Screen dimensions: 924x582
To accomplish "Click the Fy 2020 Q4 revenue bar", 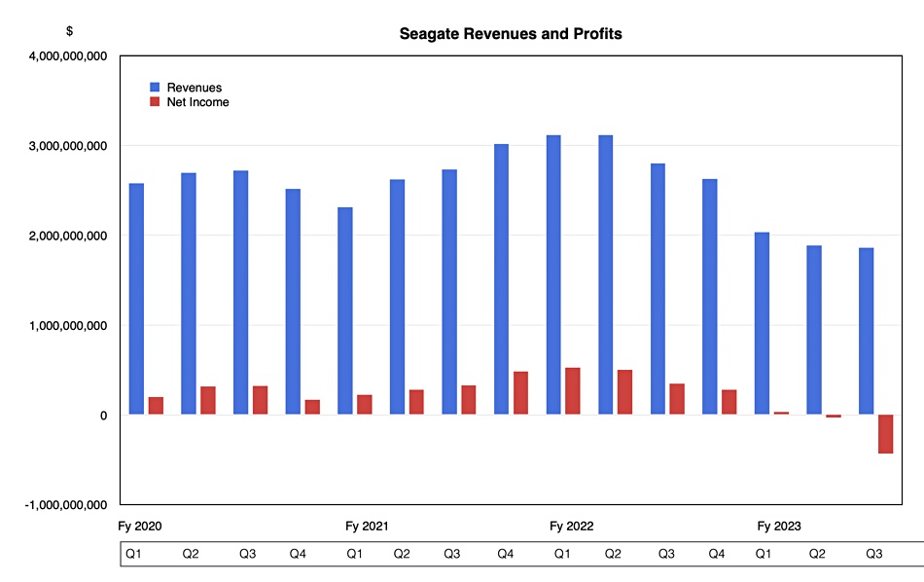I will click(x=293, y=302).
